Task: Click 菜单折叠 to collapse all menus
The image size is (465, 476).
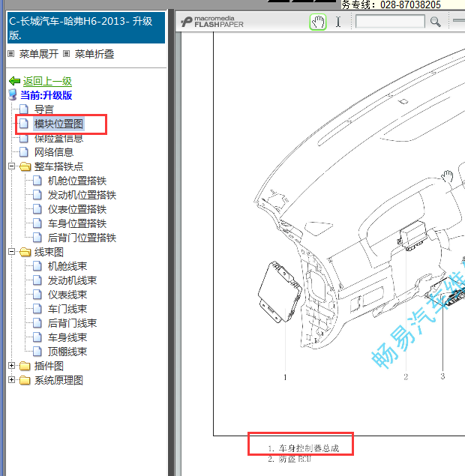Action: pyautogui.click(x=94, y=54)
